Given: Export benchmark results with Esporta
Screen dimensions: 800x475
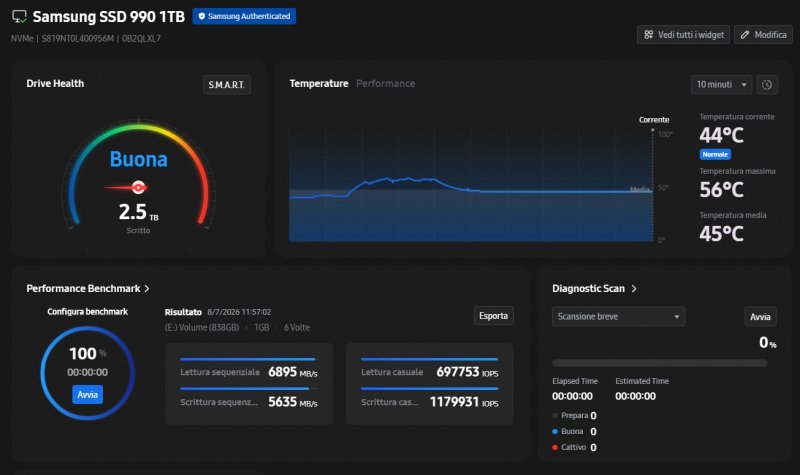Looking at the screenshot, I should [x=493, y=316].
